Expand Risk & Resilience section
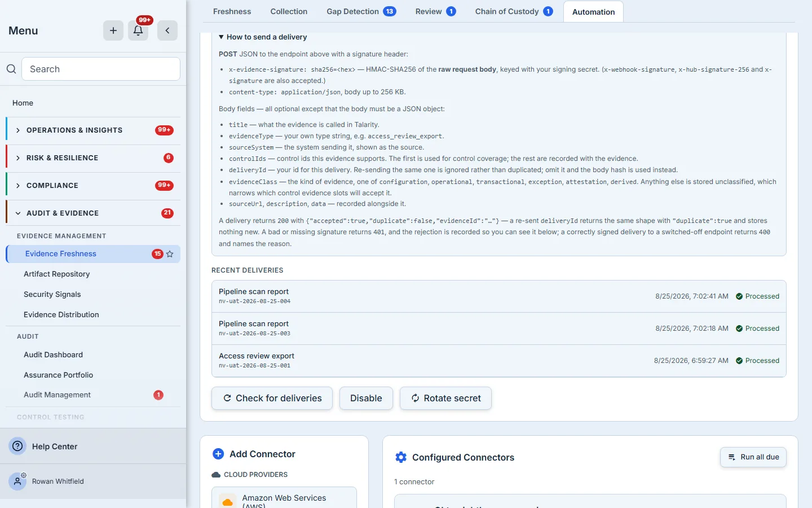812x508 pixels. pos(93,158)
